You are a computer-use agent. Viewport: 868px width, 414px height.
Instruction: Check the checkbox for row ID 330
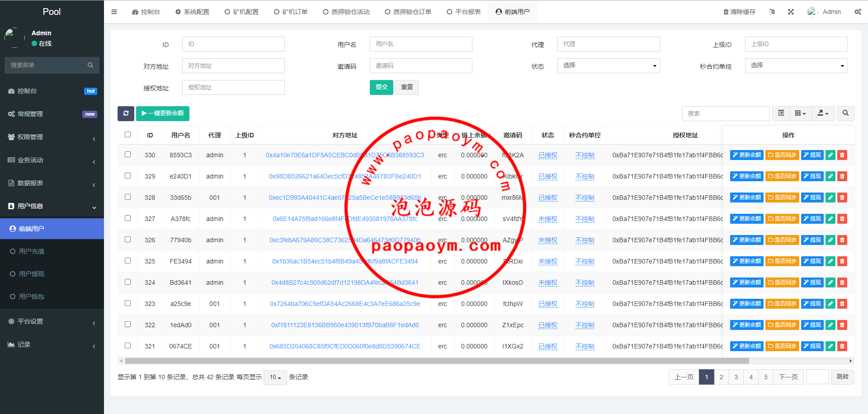tap(128, 154)
